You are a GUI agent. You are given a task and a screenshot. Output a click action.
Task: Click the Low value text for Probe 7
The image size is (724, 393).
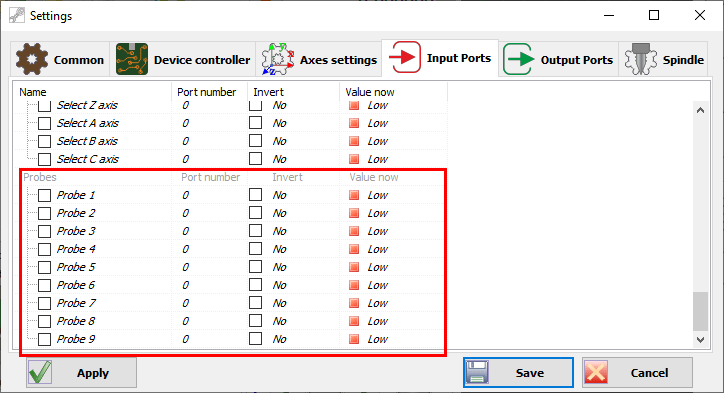pyautogui.click(x=378, y=303)
